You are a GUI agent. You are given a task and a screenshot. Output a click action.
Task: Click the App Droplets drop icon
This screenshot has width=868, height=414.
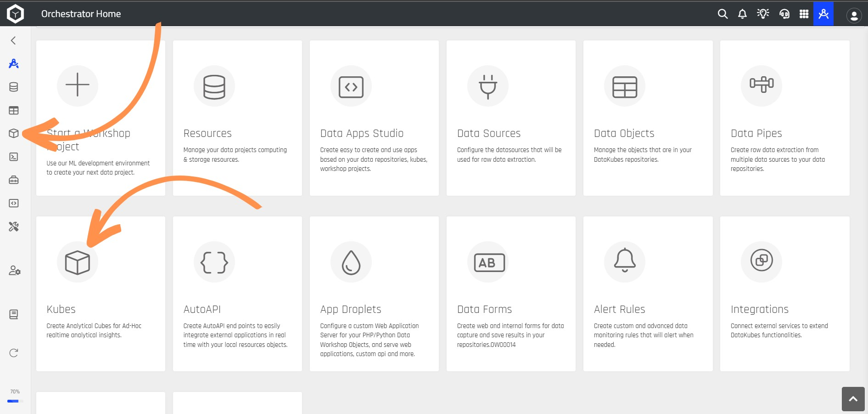point(351,262)
